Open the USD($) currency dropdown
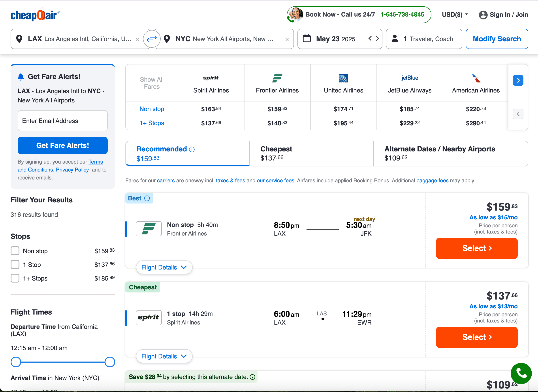This screenshot has height=392, width=538. 455,15
